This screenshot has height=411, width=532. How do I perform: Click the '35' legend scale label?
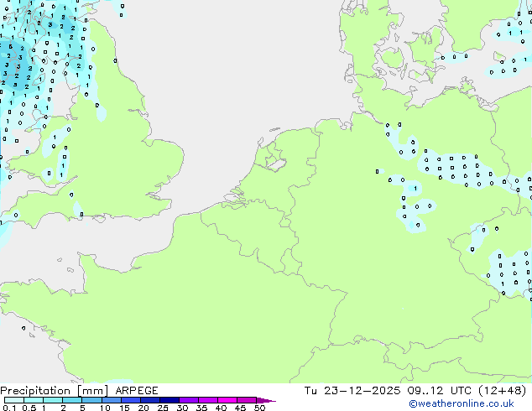tap(201, 408)
